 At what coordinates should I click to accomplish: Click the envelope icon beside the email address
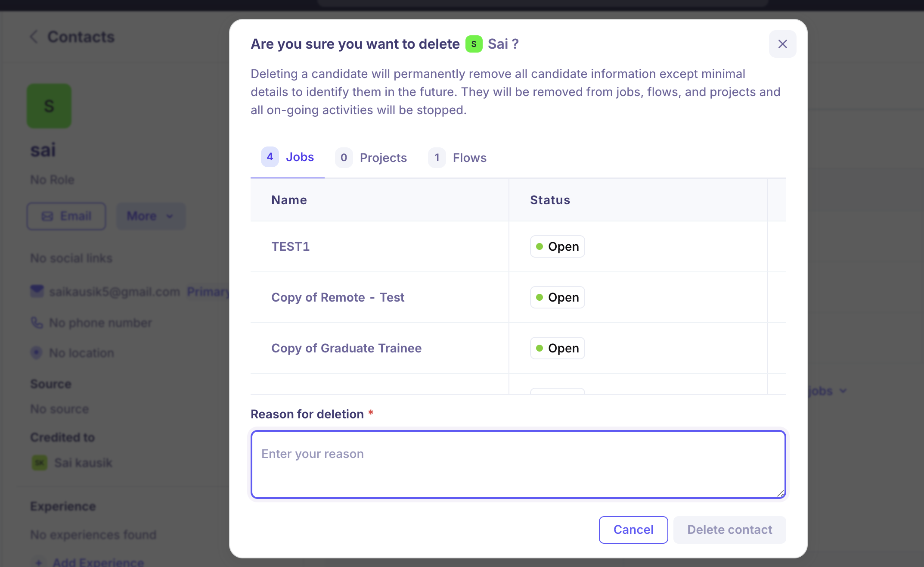37,292
